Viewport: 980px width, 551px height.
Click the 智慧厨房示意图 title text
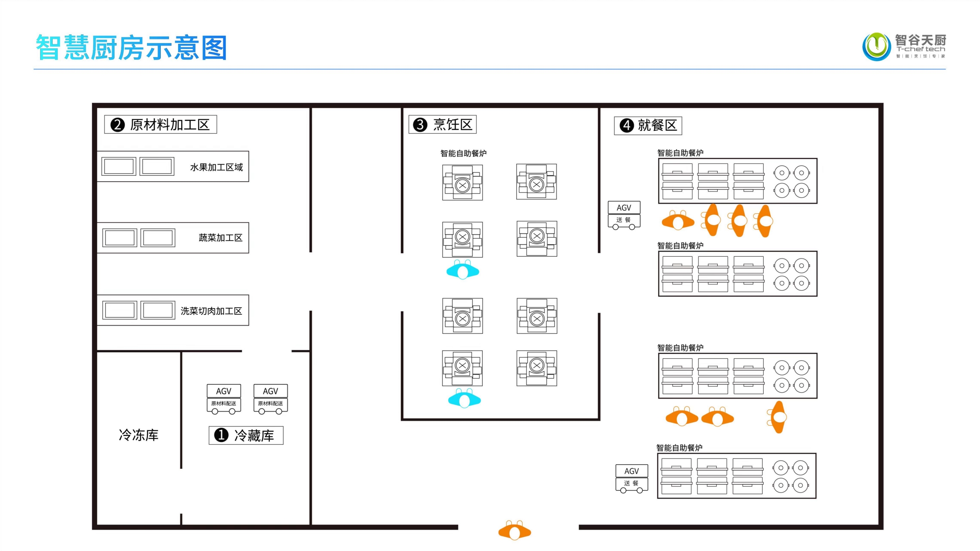click(131, 48)
